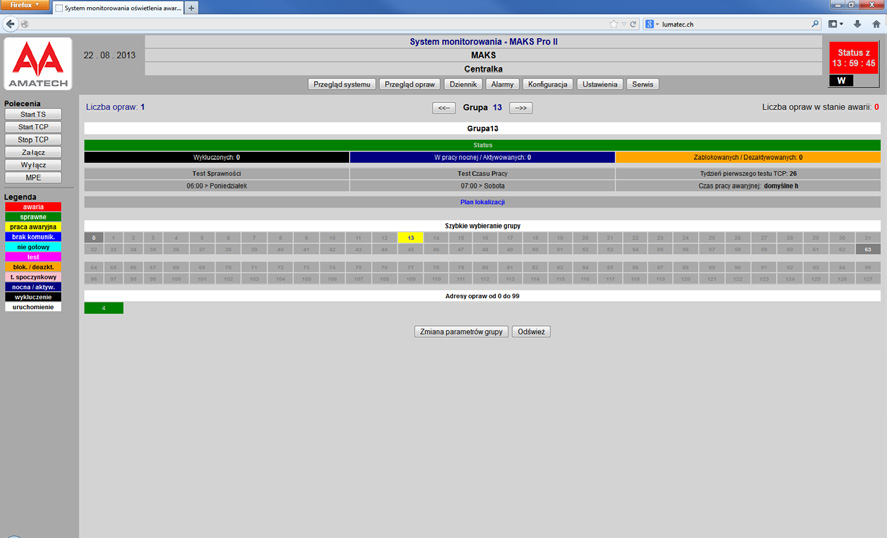Image resolution: width=887 pixels, height=538 pixels.
Task: Click the navy nocna / aktyw. legend swatch
Action: pos(33,287)
